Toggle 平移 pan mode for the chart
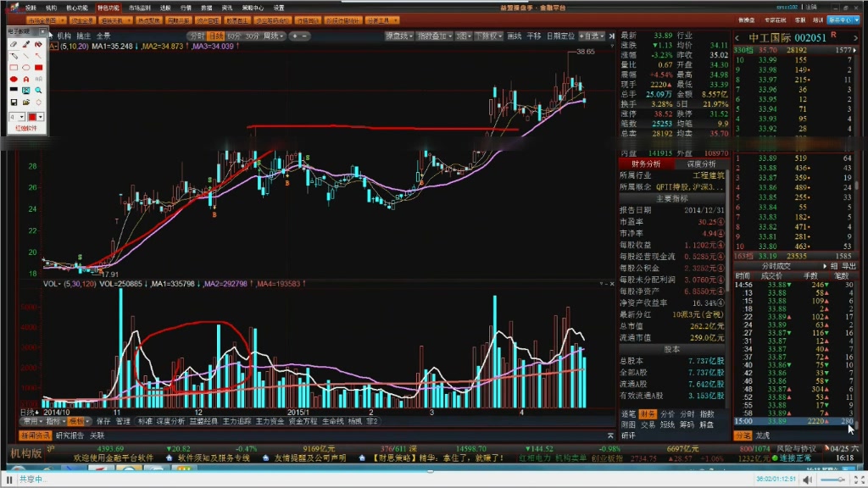The height and width of the screenshot is (488, 868). 534,37
